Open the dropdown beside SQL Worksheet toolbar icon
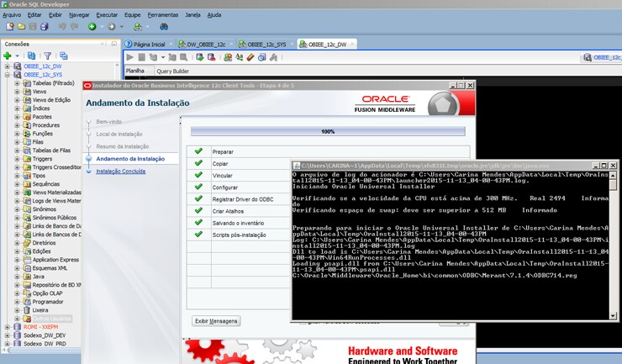 [x=148, y=27]
